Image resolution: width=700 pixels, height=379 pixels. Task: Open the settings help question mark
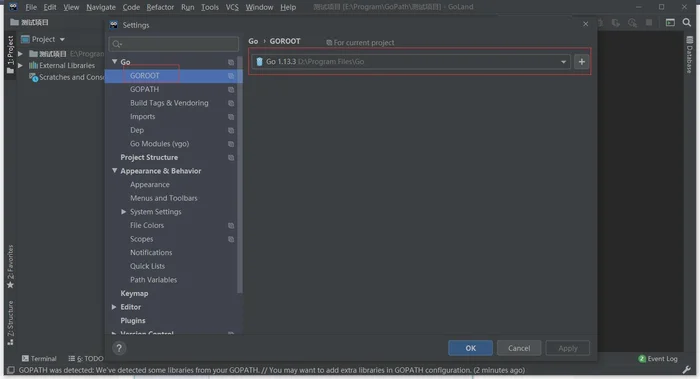(x=119, y=348)
